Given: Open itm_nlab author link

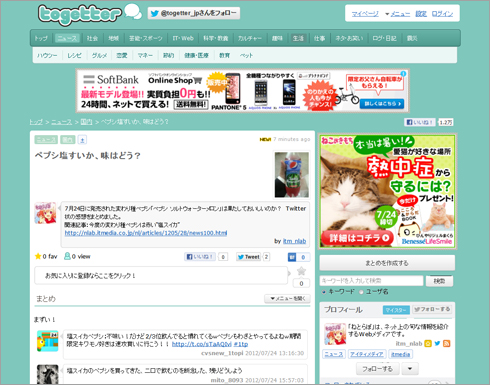Looking at the screenshot, I should 294,241.
